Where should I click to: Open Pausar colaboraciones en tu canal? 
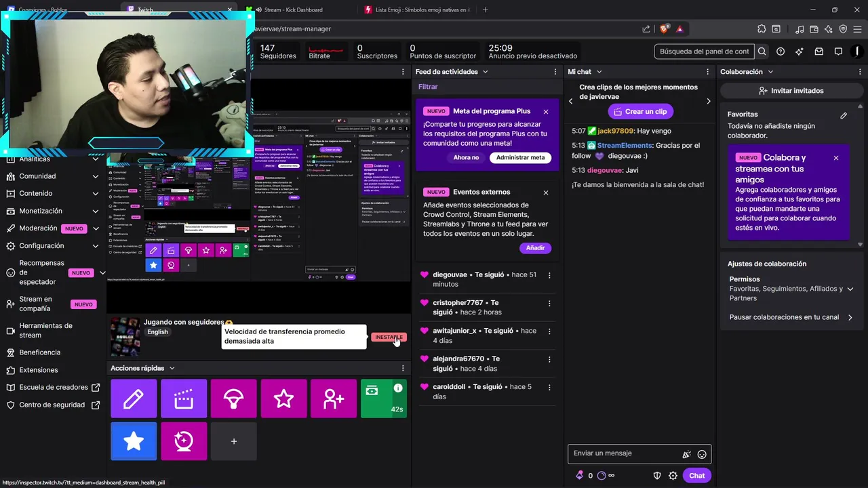point(791,317)
